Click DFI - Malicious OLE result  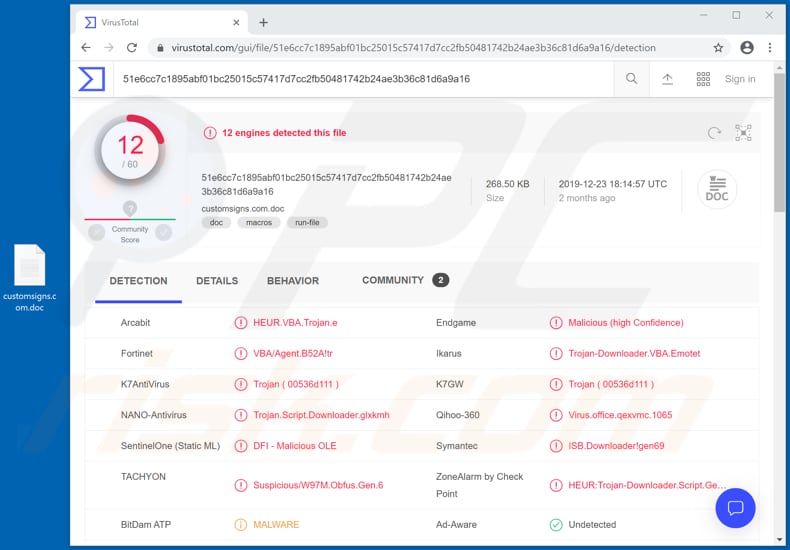(295, 445)
